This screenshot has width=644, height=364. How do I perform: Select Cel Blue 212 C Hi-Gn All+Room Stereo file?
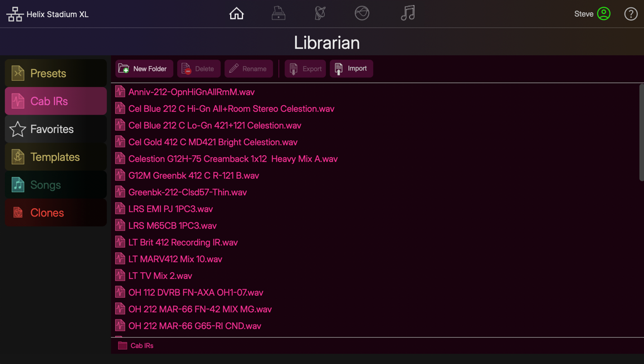click(231, 109)
